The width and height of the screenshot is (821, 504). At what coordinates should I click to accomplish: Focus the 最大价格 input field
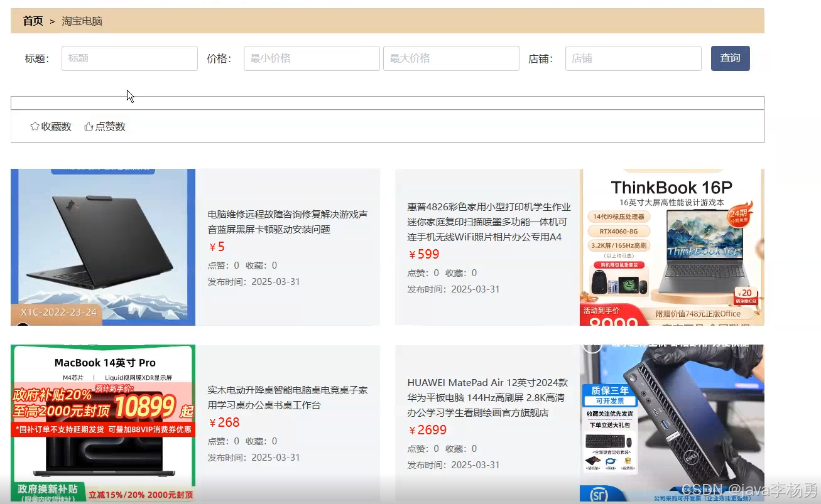451,58
